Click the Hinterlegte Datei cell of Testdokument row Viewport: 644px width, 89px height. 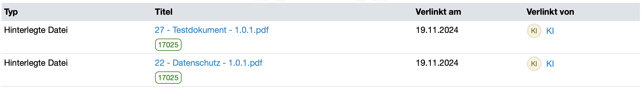click(x=36, y=30)
